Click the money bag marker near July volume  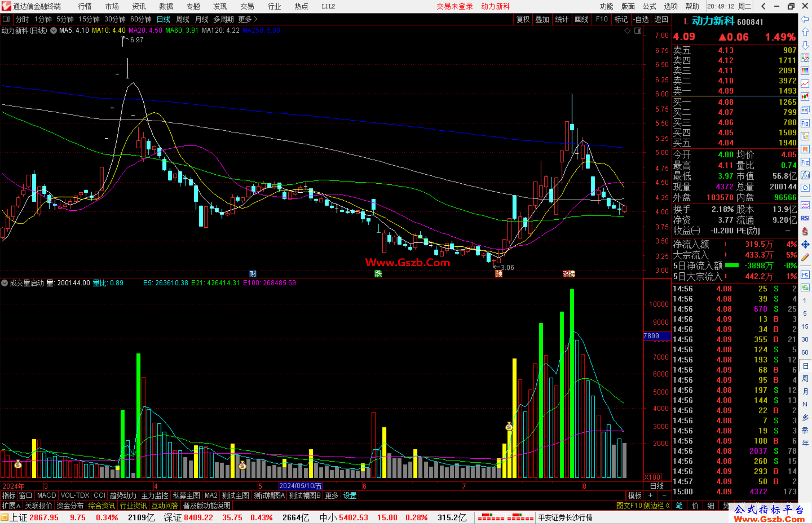coord(509,426)
